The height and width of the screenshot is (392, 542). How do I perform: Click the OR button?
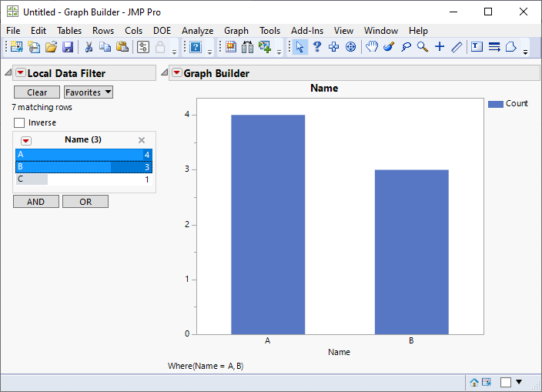(x=85, y=202)
